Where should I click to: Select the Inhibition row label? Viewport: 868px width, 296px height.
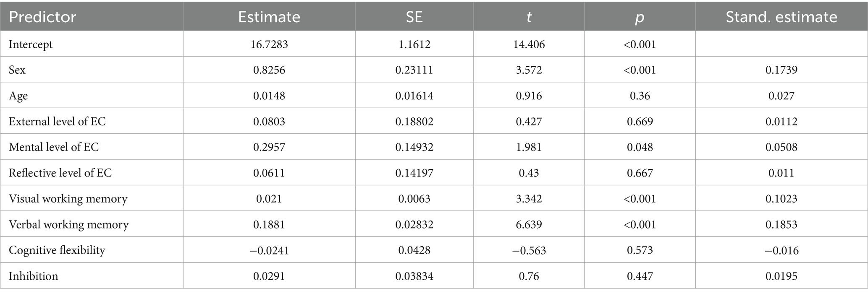pyautogui.click(x=33, y=276)
